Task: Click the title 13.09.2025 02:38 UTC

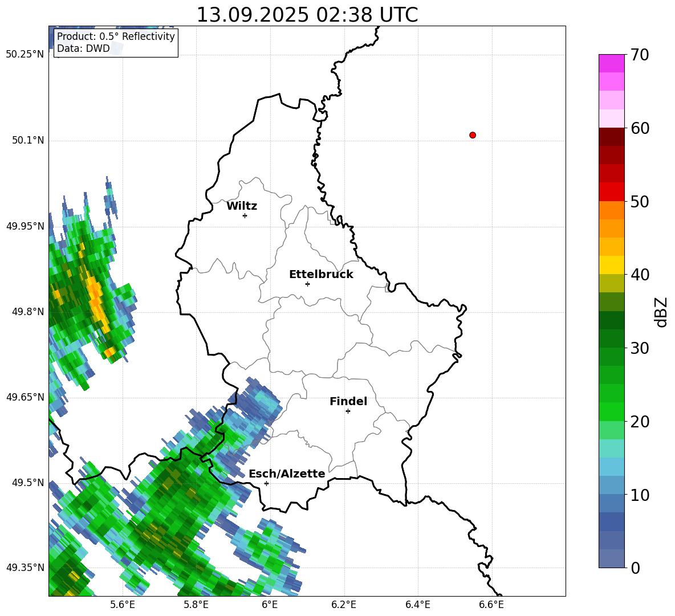Action: [x=307, y=15]
